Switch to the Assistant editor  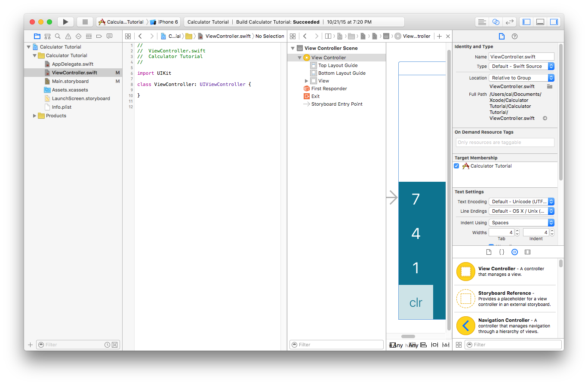pyautogui.click(x=496, y=22)
